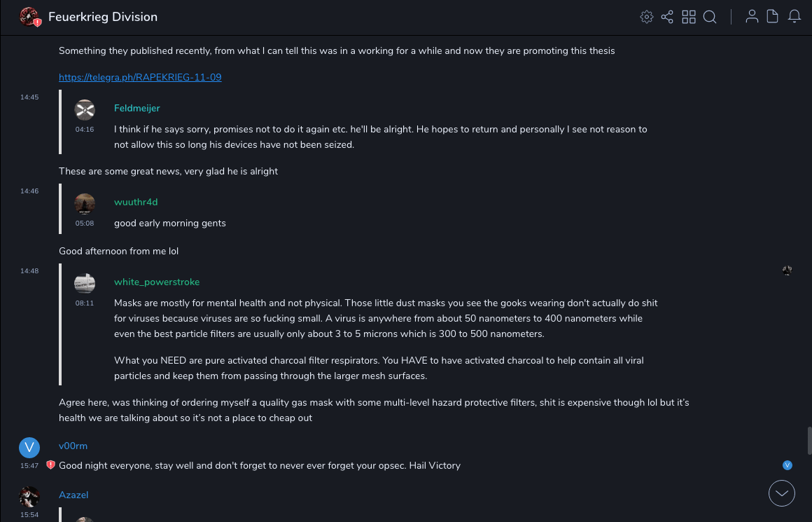812x522 pixels.
Task: Open the room settings gear icon
Action: click(647, 17)
